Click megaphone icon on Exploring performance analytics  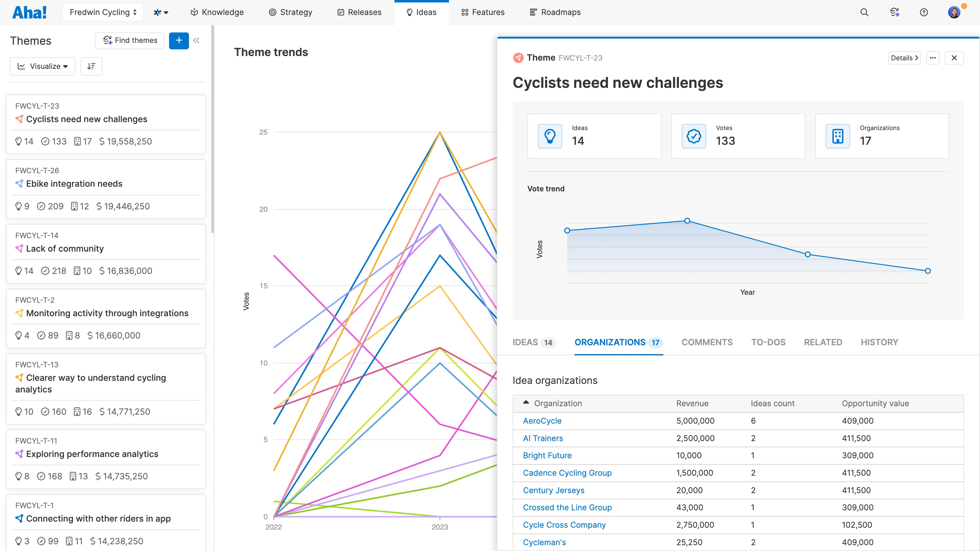click(x=19, y=454)
